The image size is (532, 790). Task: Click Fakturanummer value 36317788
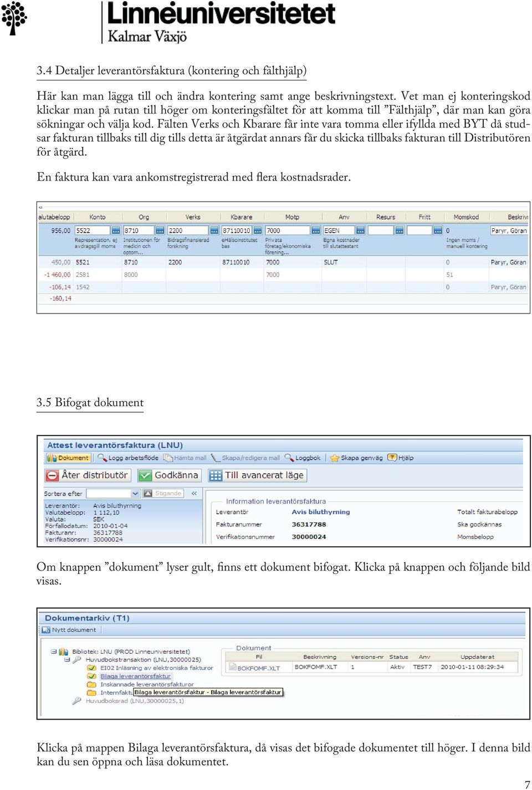309,524
